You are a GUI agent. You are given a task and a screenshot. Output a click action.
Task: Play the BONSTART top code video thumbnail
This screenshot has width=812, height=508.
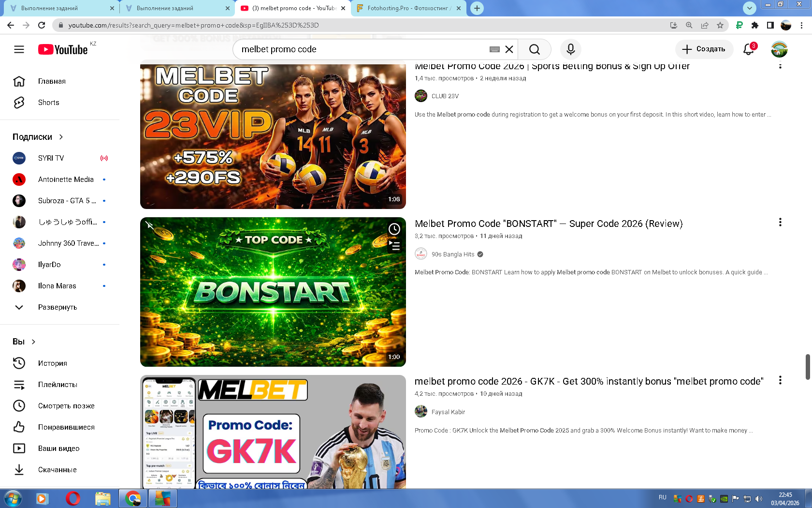(x=273, y=292)
